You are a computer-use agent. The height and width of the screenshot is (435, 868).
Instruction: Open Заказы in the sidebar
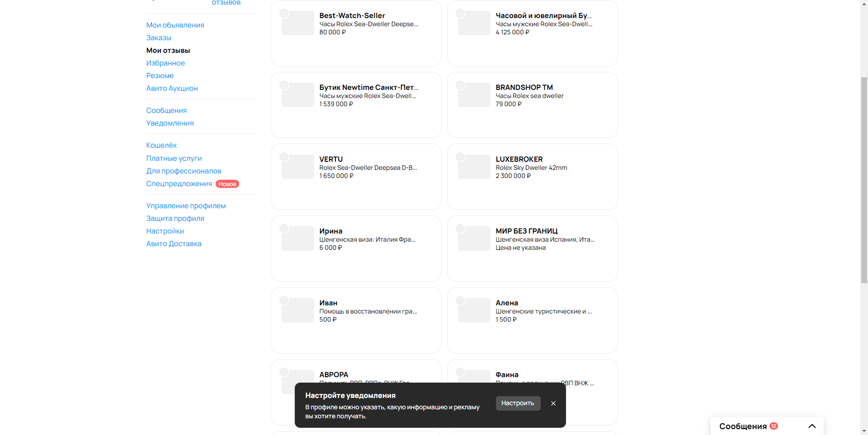click(159, 37)
